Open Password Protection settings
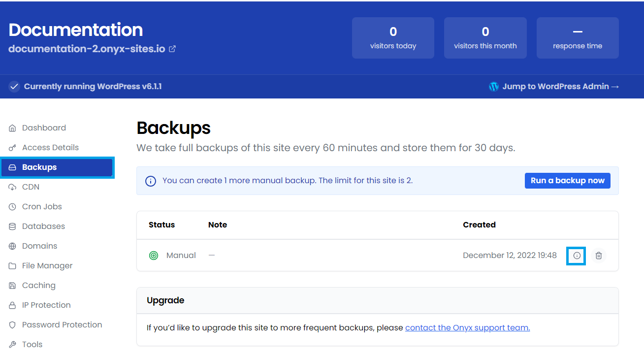Screen dimensions: 644x355 coord(62,325)
